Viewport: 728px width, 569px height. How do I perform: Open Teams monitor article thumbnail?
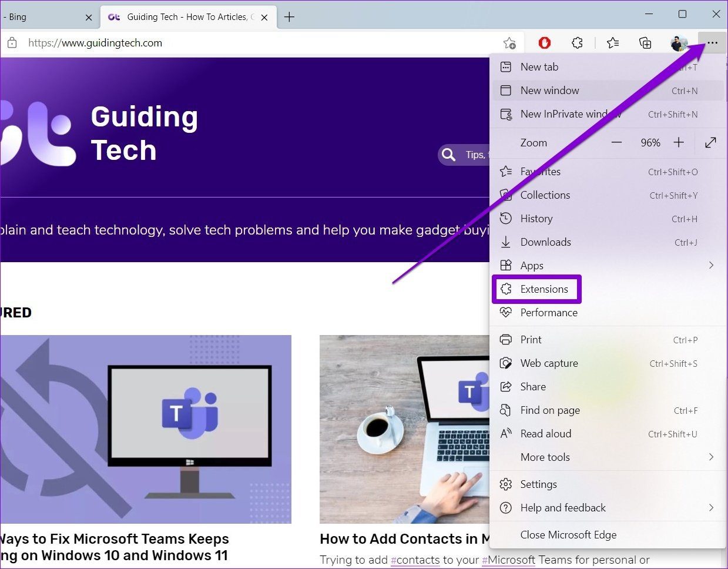146,429
